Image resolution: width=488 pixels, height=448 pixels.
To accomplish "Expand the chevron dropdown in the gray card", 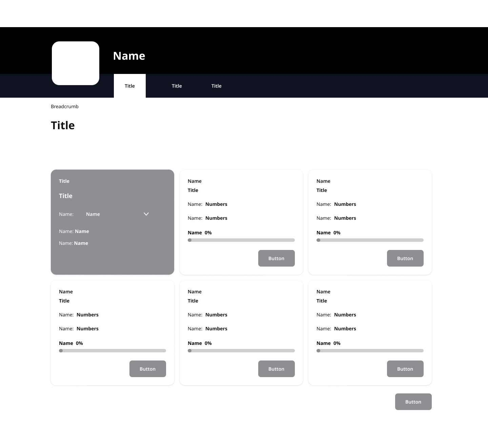I will pyautogui.click(x=146, y=214).
